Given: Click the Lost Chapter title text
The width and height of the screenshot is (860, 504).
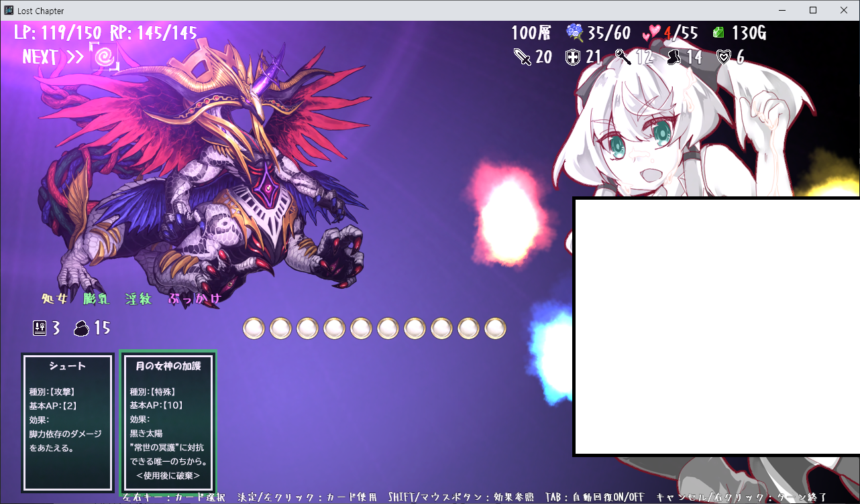Looking at the screenshot, I should coord(41,11).
